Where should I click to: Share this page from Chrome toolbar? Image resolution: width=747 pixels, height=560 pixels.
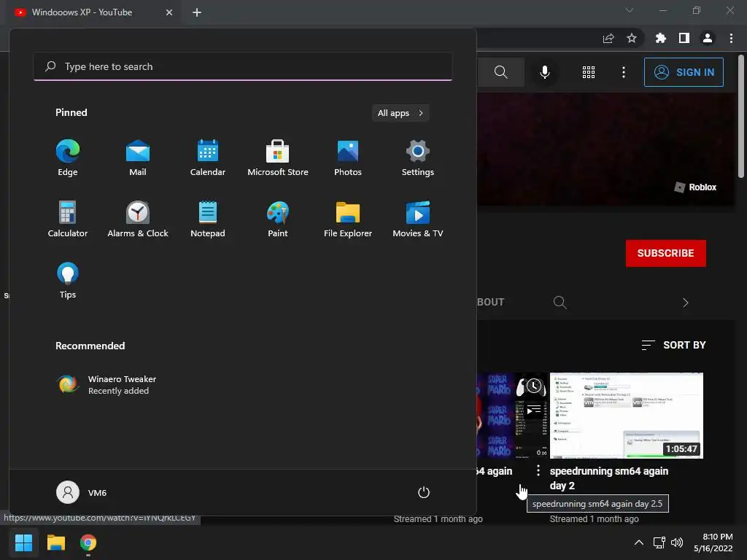click(608, 38)
